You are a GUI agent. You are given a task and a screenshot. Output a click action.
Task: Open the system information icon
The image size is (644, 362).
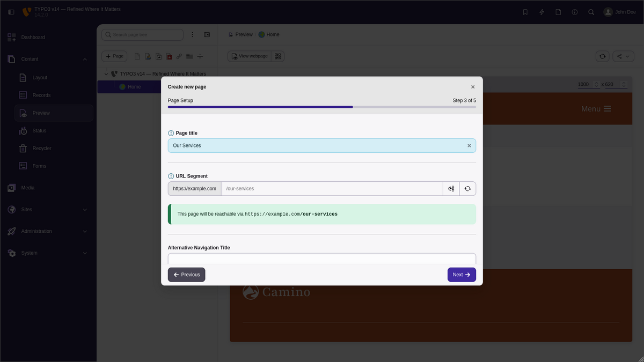(575, 12)
